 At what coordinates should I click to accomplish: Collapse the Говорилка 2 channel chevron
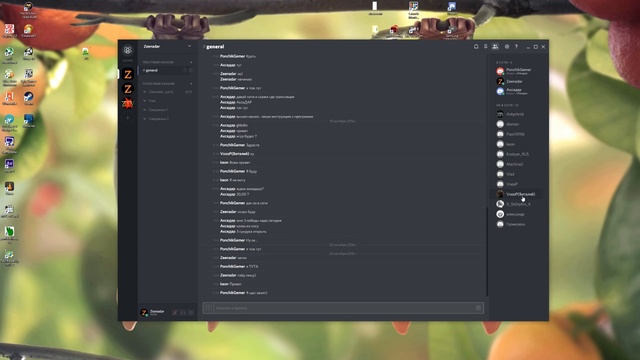(144, 119)
